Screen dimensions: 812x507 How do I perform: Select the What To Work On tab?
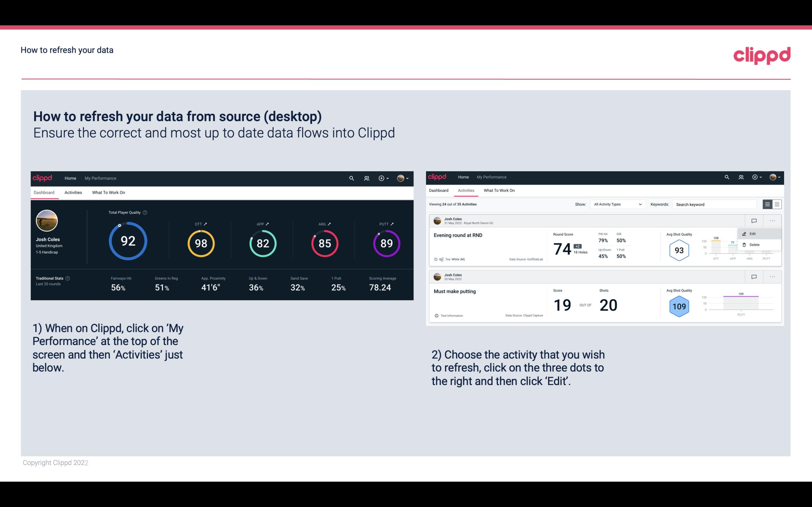(x=108, y=192)
